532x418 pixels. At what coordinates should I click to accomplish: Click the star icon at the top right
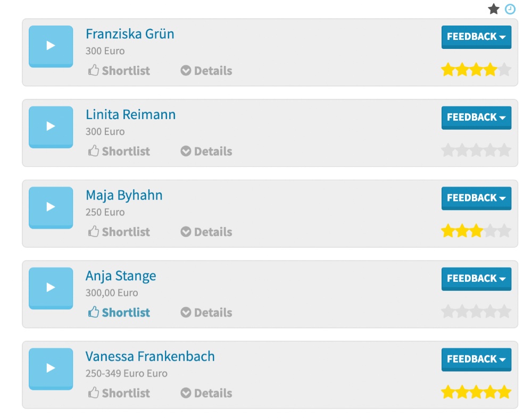[x=494, y=9]
